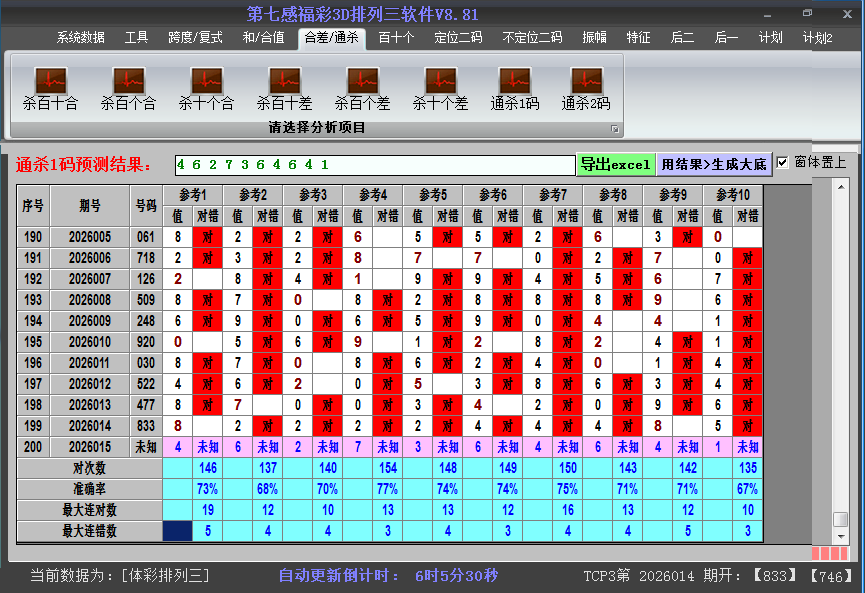865x593 pixels.
Task: Switch to the 系统数据 menu
Action: coord(80,37)
